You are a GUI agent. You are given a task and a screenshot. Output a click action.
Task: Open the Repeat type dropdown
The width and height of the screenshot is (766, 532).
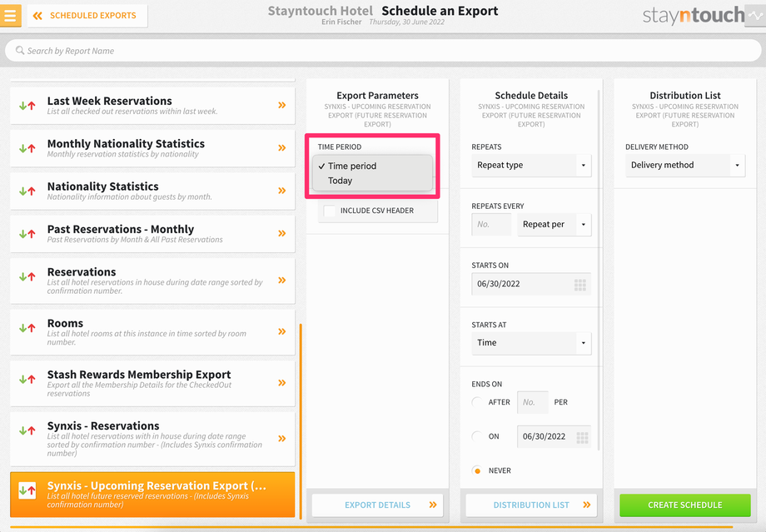[x=531, y=165]
